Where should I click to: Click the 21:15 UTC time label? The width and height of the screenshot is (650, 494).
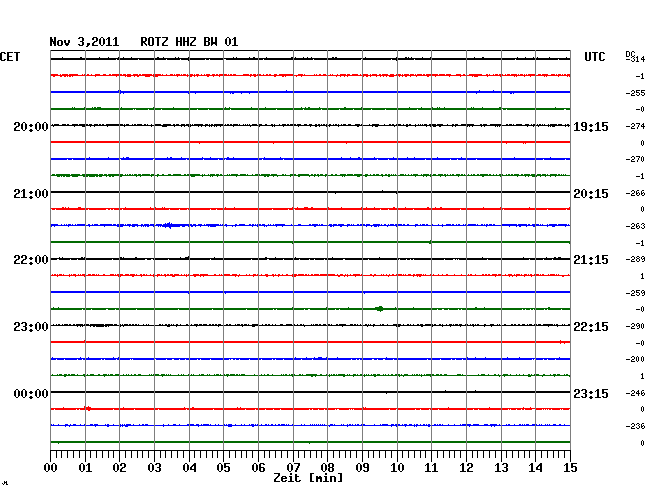coord(591,260)
